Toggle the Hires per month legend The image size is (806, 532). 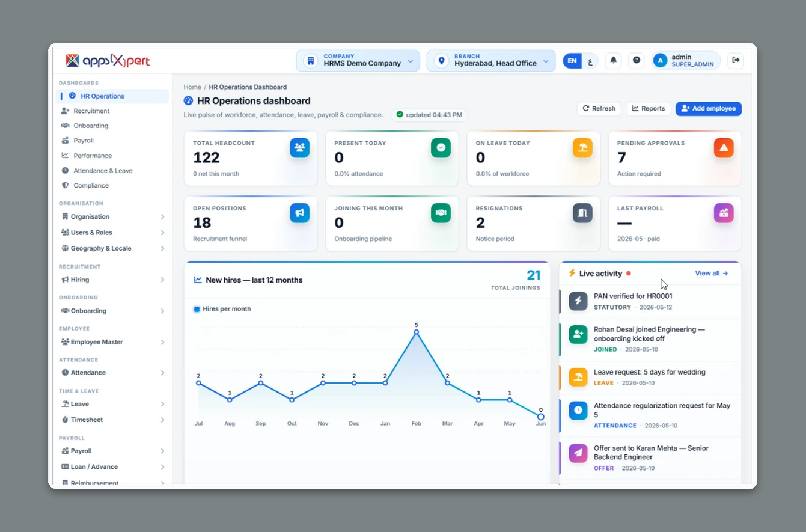[x=222, y=309]
